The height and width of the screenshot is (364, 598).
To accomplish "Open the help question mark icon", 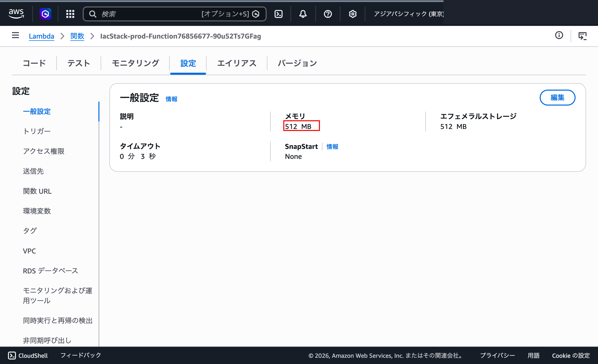I will click(328, 14).
